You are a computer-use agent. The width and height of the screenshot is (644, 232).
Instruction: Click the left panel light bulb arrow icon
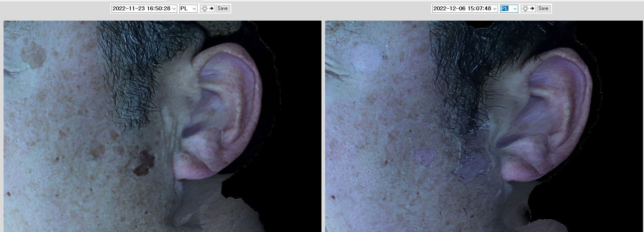pyautogui.click(x=207, y=9)
